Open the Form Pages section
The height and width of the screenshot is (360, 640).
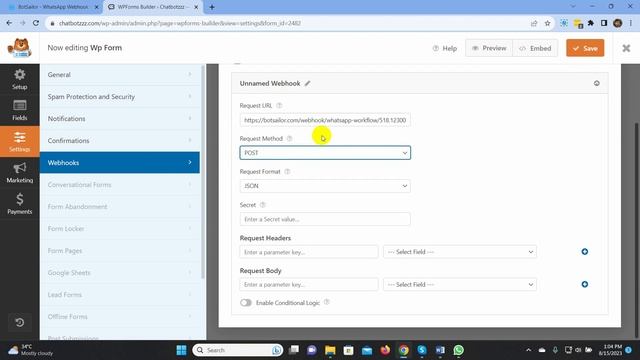120,251
